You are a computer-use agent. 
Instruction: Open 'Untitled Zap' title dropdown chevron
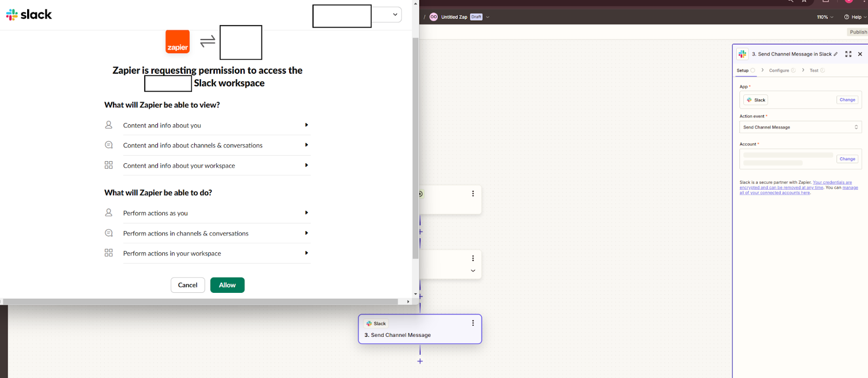[488, 17]
